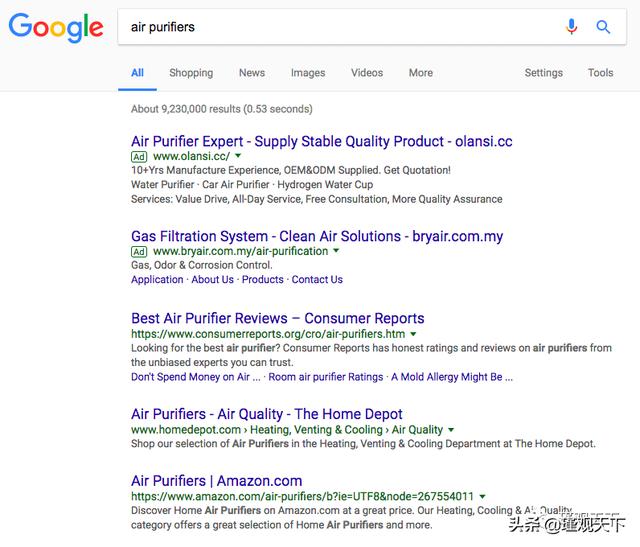Open the Images tab
640x547 pixels.
coord(308,73)
